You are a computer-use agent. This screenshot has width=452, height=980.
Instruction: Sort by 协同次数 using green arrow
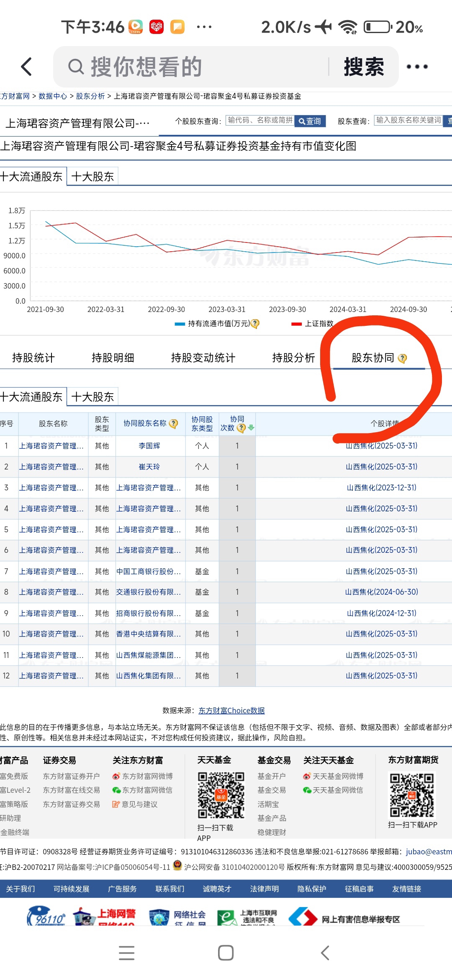click(251, 428)
